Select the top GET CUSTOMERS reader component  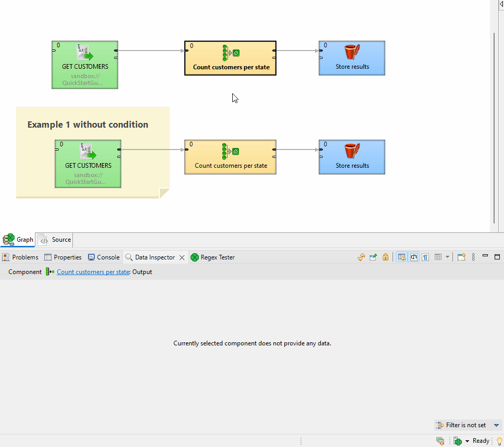(x=85, y=65)
